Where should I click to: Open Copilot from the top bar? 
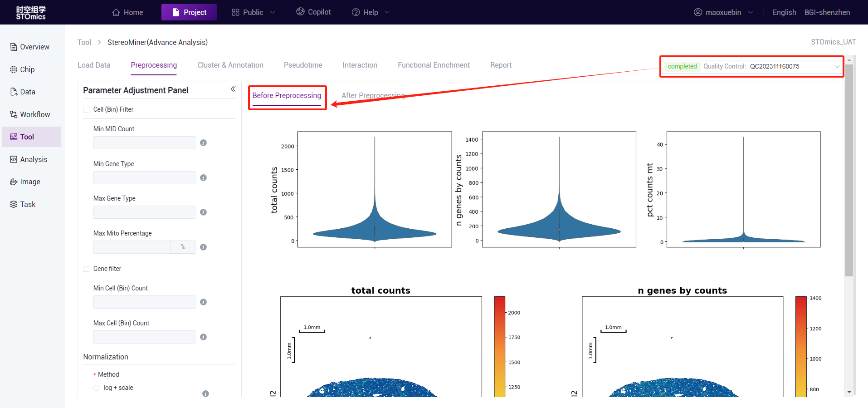[314, 12]
